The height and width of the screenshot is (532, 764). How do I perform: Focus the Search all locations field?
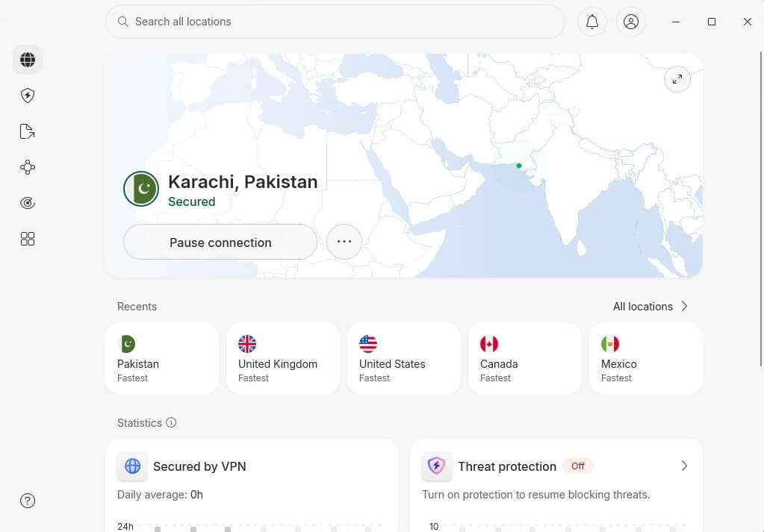click(x=335, y=22)
